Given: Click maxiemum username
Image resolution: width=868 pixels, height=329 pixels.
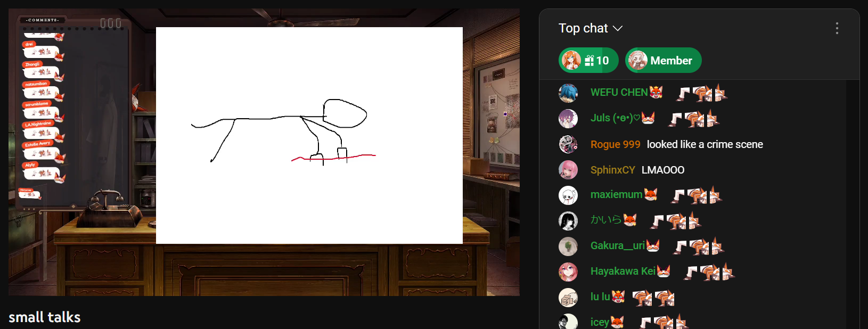Looking at the screenshot, I should tap(616, 194).
